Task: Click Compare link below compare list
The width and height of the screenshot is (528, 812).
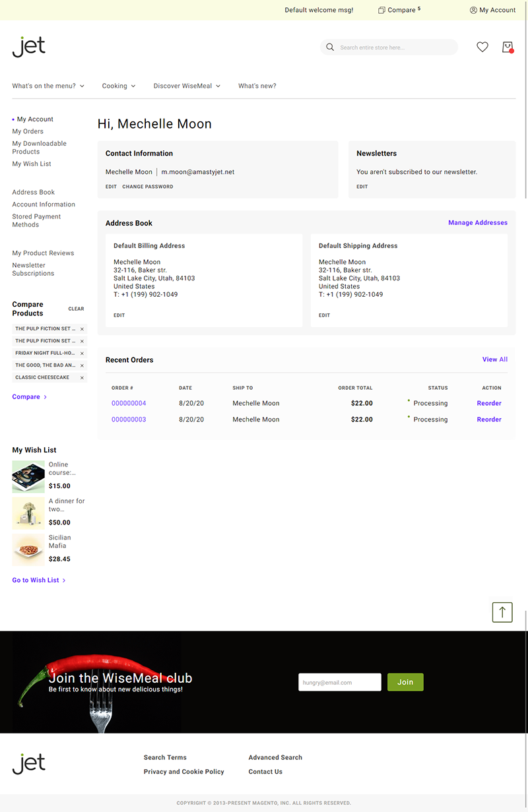Action: click(x=30, y=397)
